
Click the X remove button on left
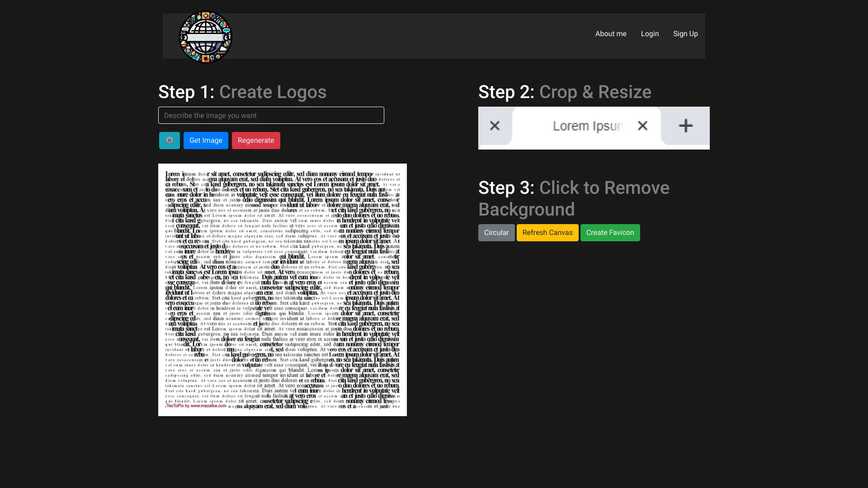pyautogui.click(x=495, y=125)
